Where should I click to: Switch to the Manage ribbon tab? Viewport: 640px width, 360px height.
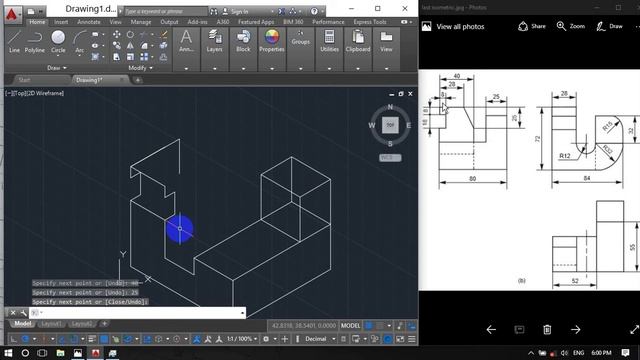pos(141,22)
